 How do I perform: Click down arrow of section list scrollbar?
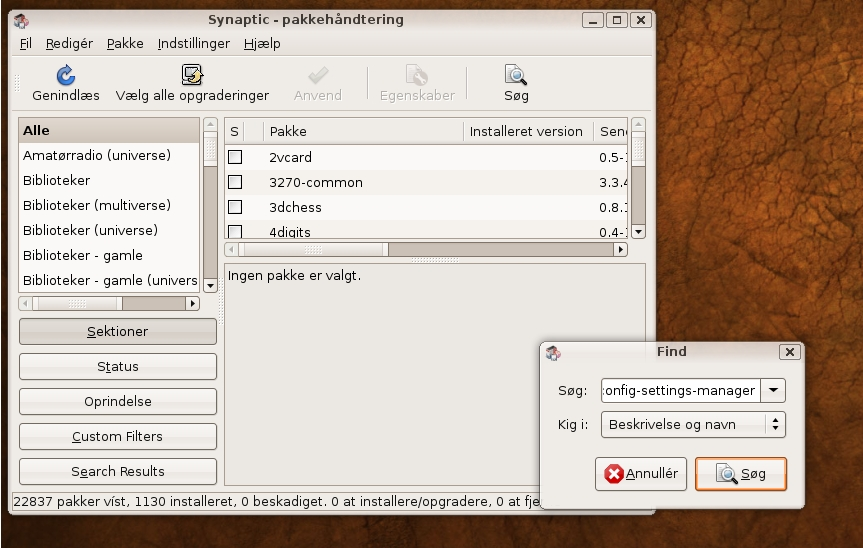tap(210, 286)
